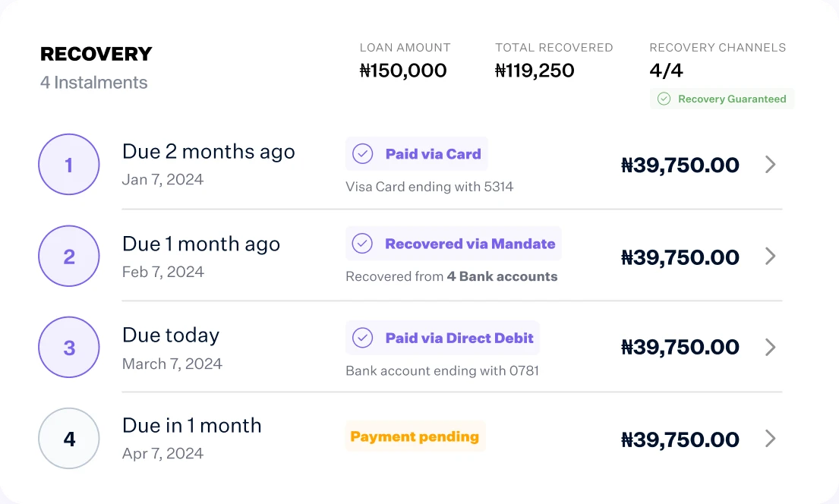Viewport: 839px width, 504px height.
Task: Click the Paid via Direct Debit badge
Action: [443, 338]
